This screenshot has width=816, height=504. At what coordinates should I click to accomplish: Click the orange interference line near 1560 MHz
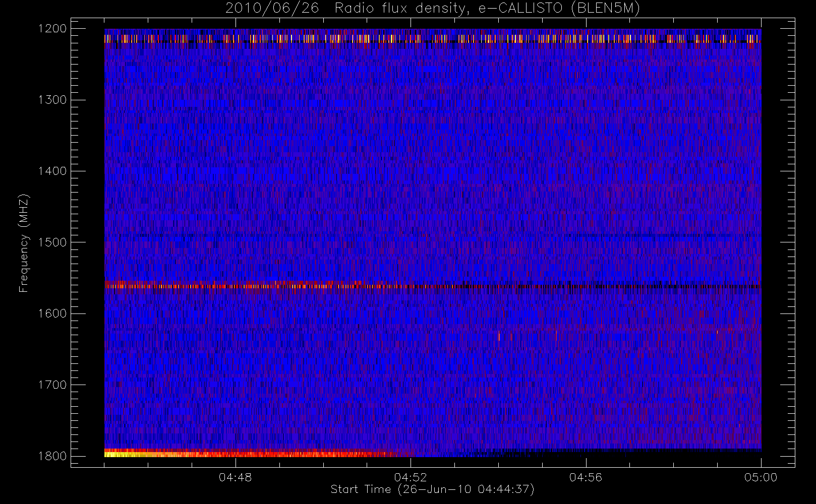[x=433, y=285]
